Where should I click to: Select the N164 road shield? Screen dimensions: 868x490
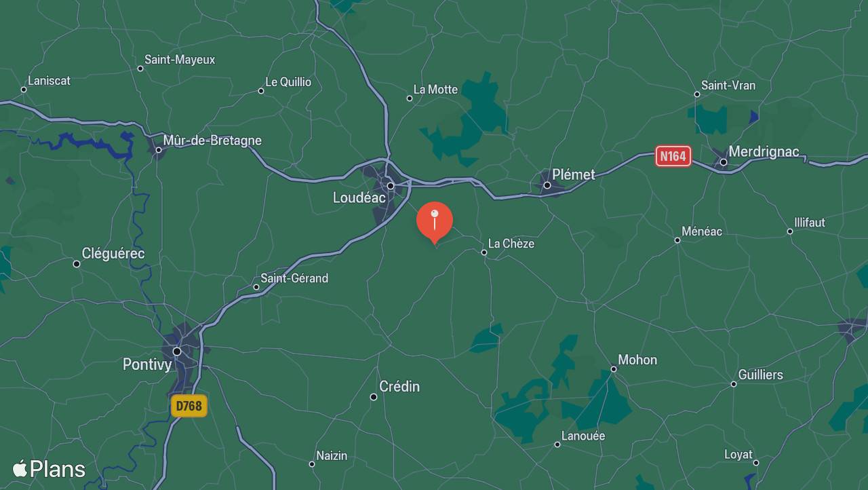tap(673, 157)
